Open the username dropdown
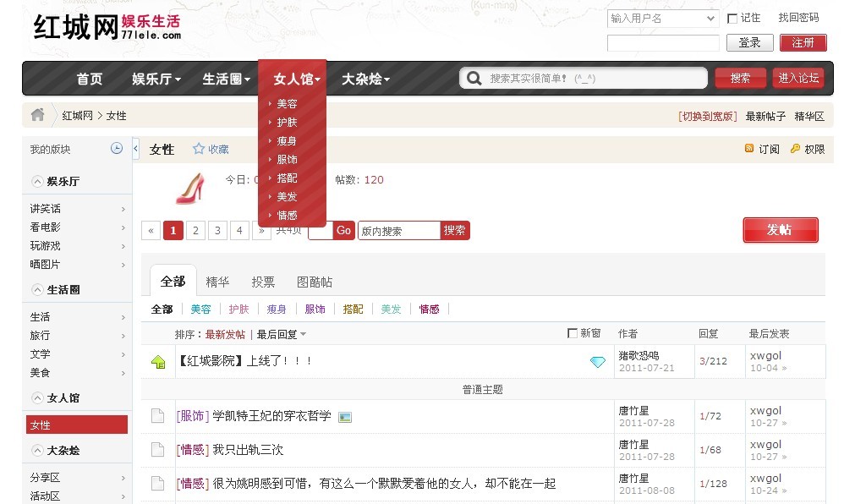This screenshot has height=504, width=855. [710, 19]
